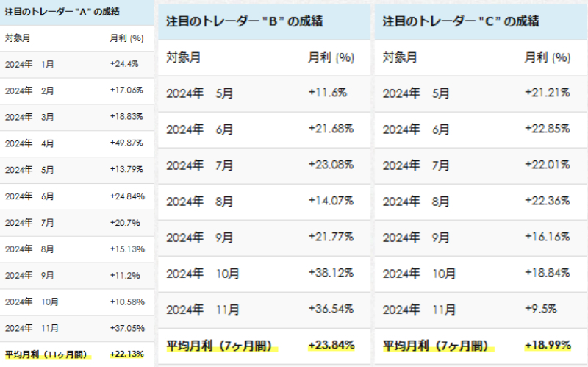Click the +20.7% monthly return value
Screen dimensions: 588x367
pos(125,223)
